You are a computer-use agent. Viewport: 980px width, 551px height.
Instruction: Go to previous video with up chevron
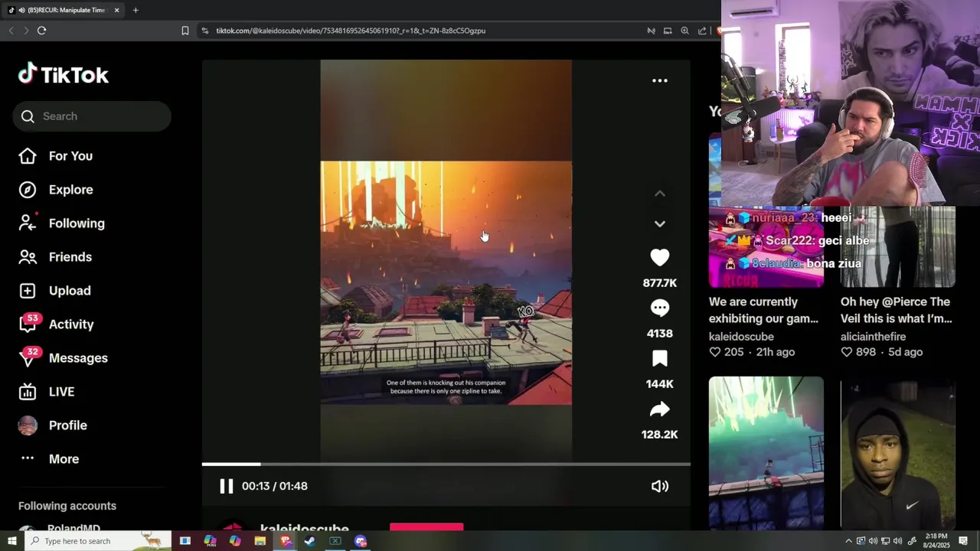point(659,194)
